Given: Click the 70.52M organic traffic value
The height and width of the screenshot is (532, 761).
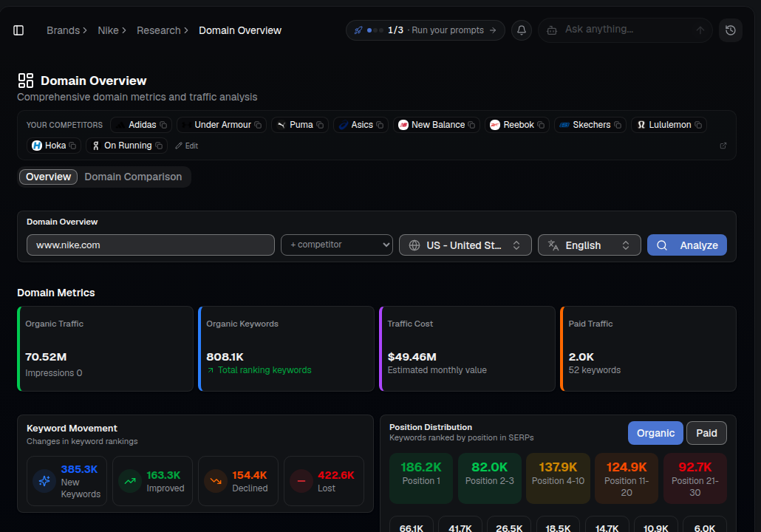Looking at the screenshot, I should [46, 357].
